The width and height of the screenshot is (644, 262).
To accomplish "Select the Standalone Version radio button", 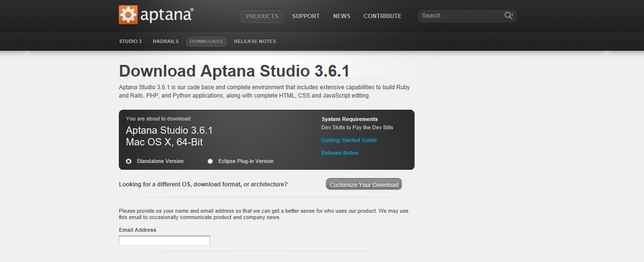I will coord(129,161).
